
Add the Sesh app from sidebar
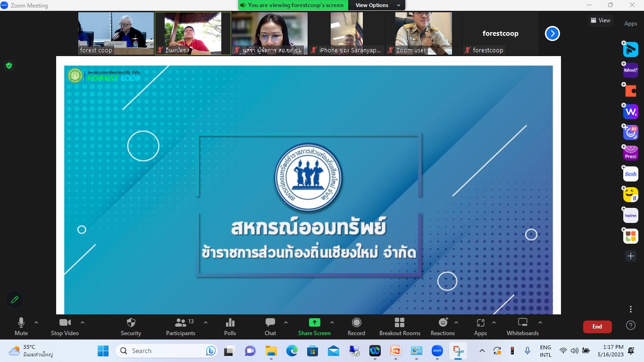631,174
